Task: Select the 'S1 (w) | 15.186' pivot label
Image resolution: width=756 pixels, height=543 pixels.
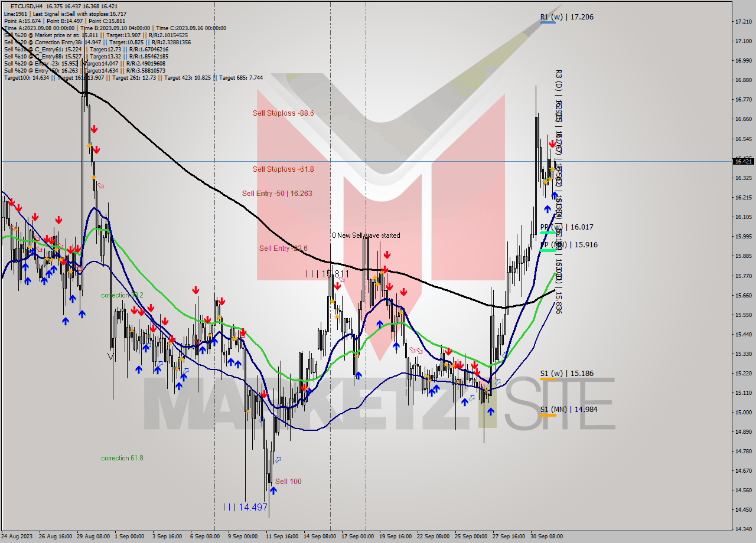Action: (x=567, y=374)
